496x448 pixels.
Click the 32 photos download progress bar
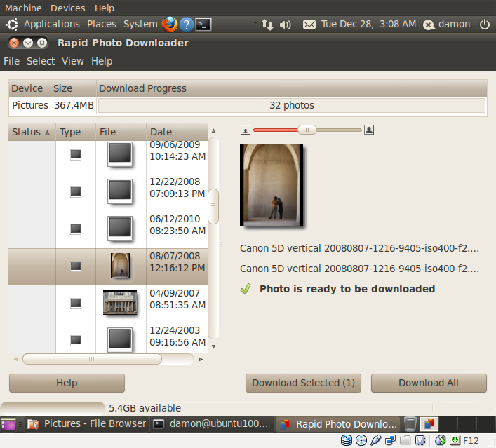[x=292, y=105]
